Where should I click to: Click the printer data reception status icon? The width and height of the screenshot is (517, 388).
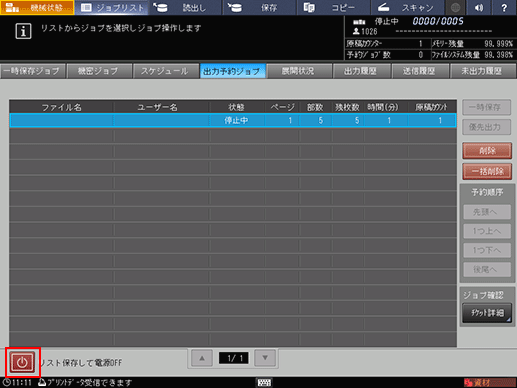click(x=42, y=382)
